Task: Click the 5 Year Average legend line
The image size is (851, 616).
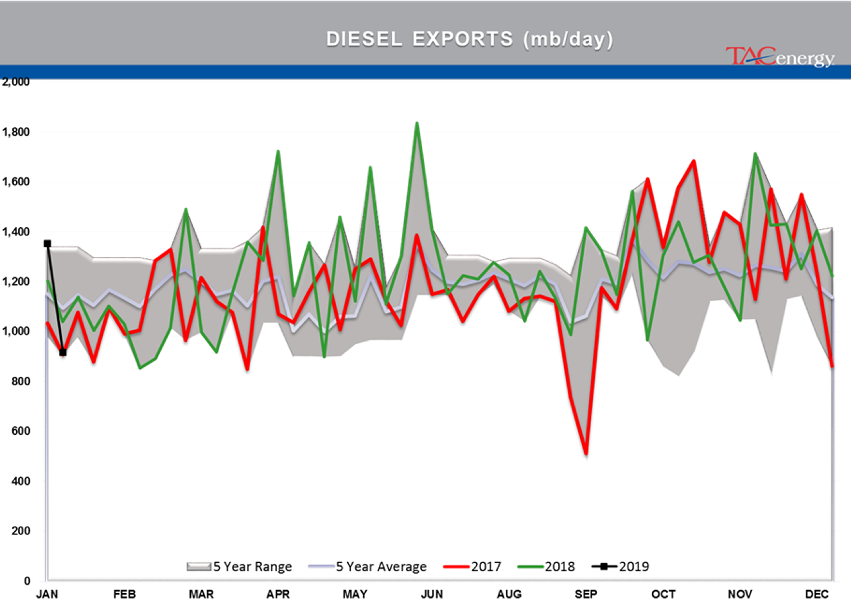Action: (x=321, y=566)
